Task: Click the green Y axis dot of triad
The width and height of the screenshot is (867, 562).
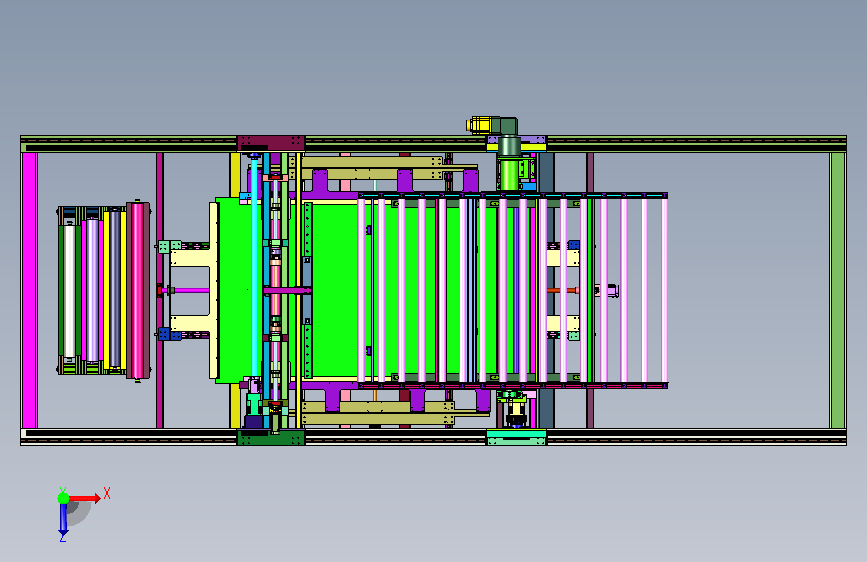Action: (x=63, y=498)
